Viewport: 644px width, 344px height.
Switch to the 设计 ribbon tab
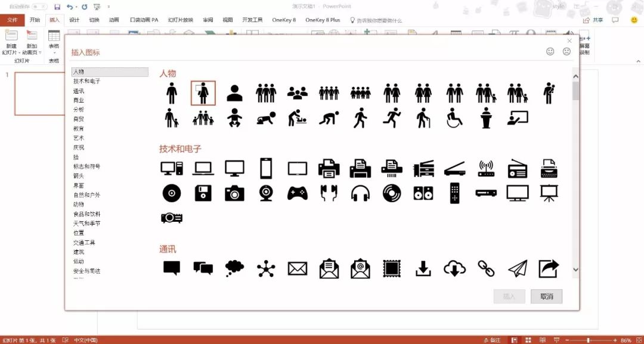[x=74, y=20]
